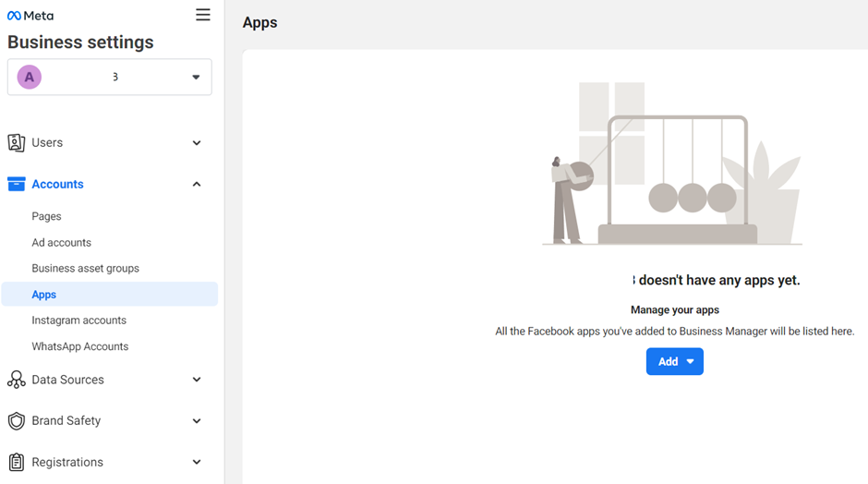This screenshot has height=484, width=868.
Task: Click the 'All the Facebook apps' description
Action: pos(675,332)
